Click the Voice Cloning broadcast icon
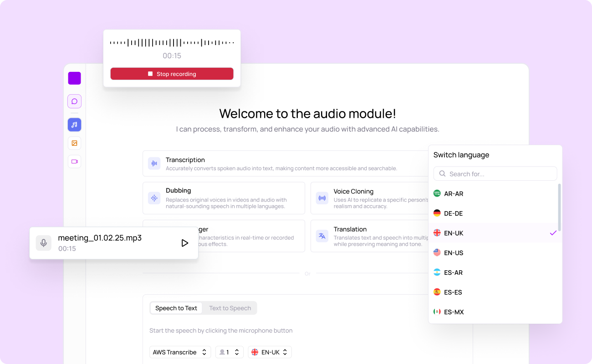 pyautogui.click(x=322, y=198)
